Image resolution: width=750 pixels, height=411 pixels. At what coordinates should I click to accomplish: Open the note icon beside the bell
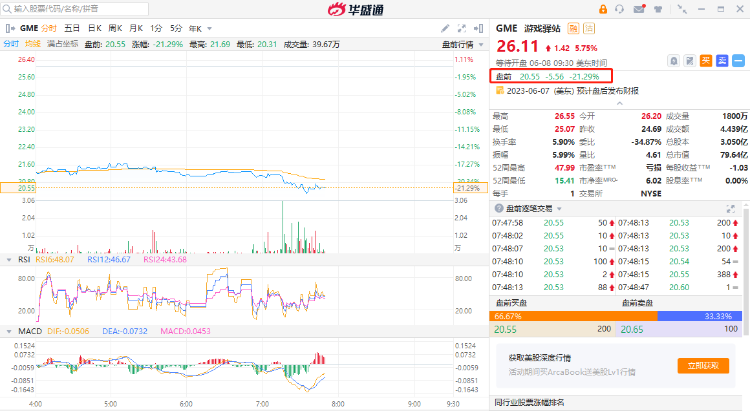[689, 61]
